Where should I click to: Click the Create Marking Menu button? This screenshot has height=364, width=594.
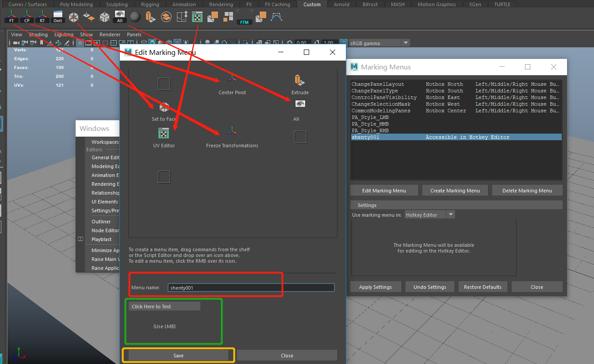pos(455,191)
